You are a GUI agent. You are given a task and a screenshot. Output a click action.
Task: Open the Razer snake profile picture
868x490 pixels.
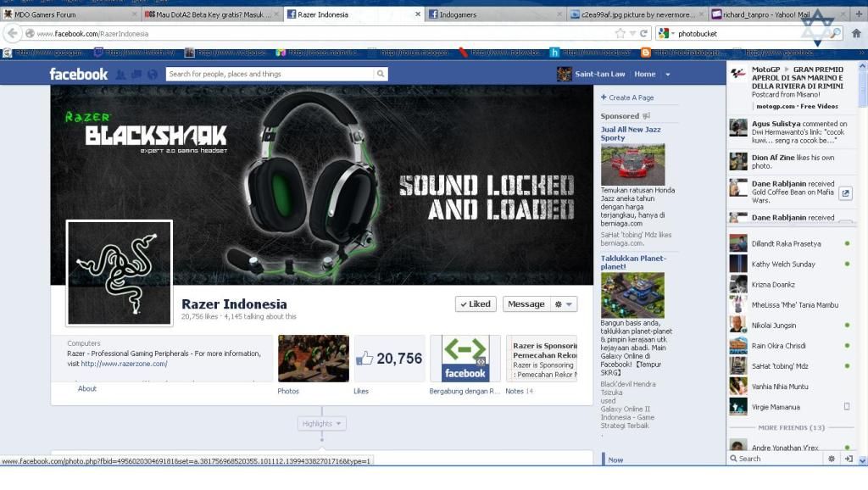tap(119, 272)
